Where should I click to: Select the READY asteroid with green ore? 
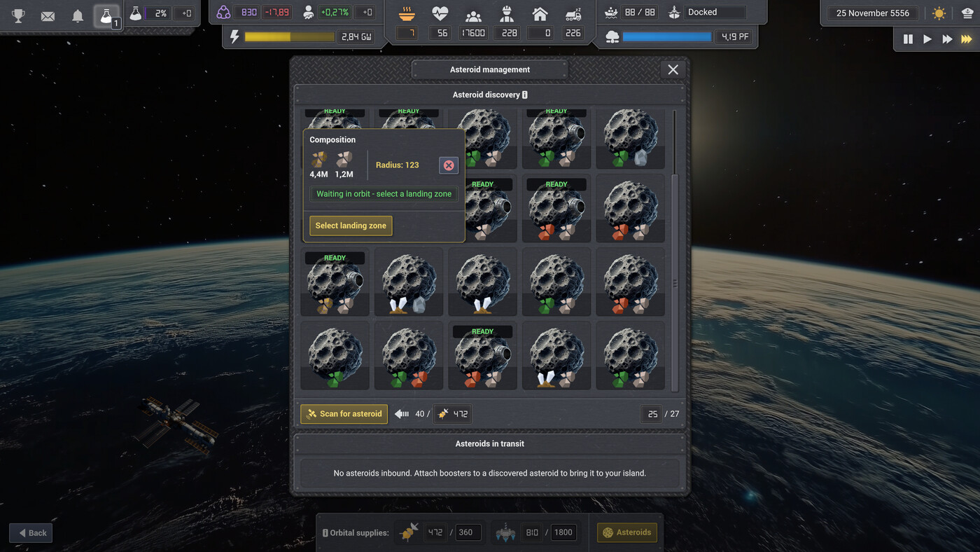click(556, 138)
